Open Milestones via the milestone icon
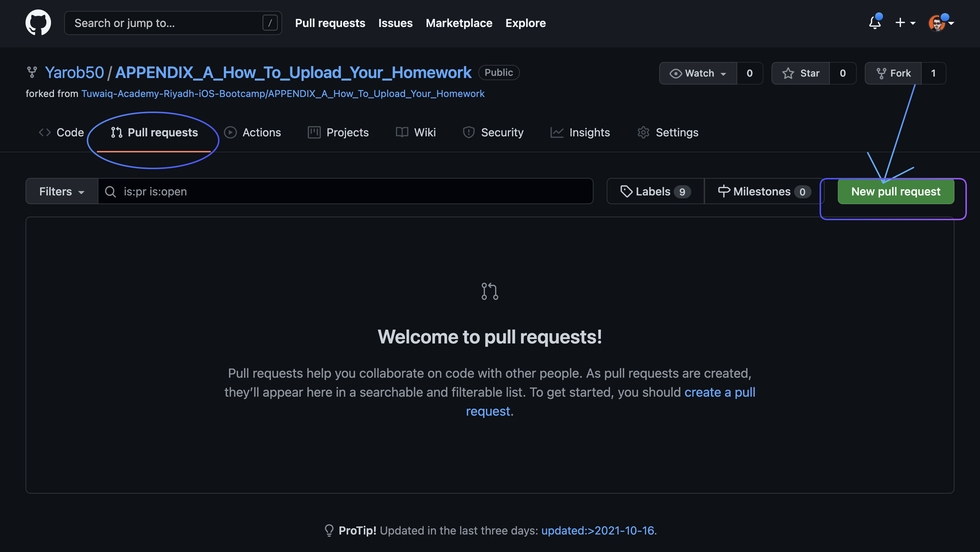Screen dimensions: 980x552 coord(724,191)
